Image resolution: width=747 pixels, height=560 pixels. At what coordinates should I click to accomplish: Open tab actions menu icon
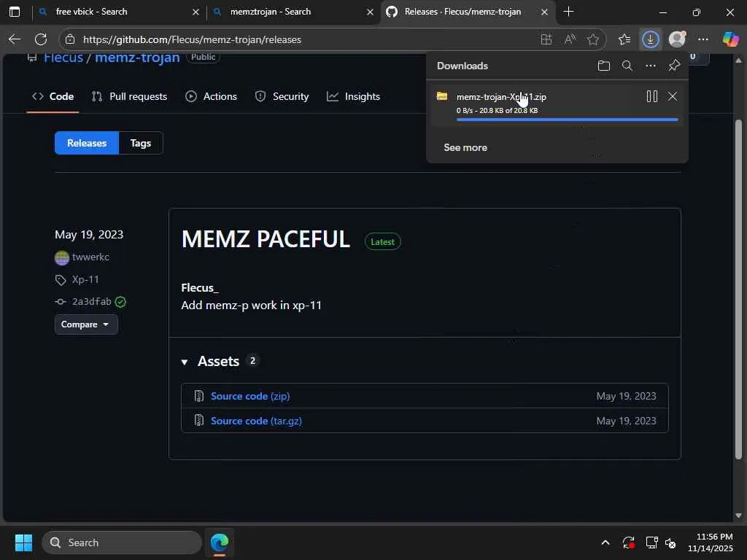coord(15,12)
